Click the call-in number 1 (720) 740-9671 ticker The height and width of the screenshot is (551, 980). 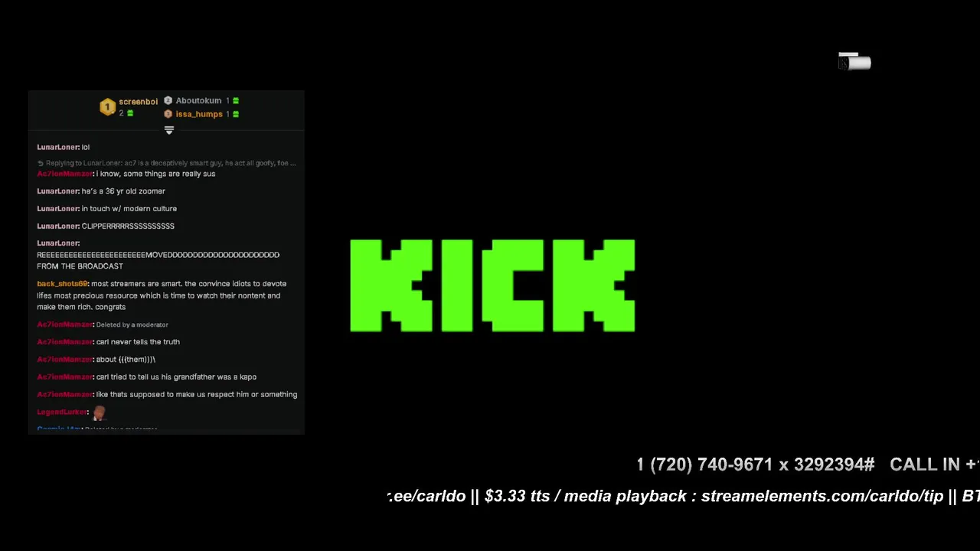[x=756, y=465]
